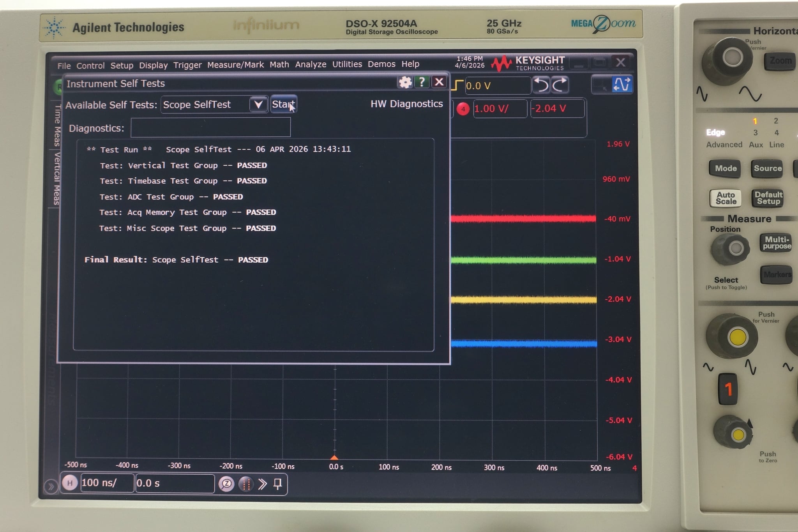This screenshot has width=798, height=532.
Task: Click the 1:46 PM date and time display
Action: (x=470, y=62)
